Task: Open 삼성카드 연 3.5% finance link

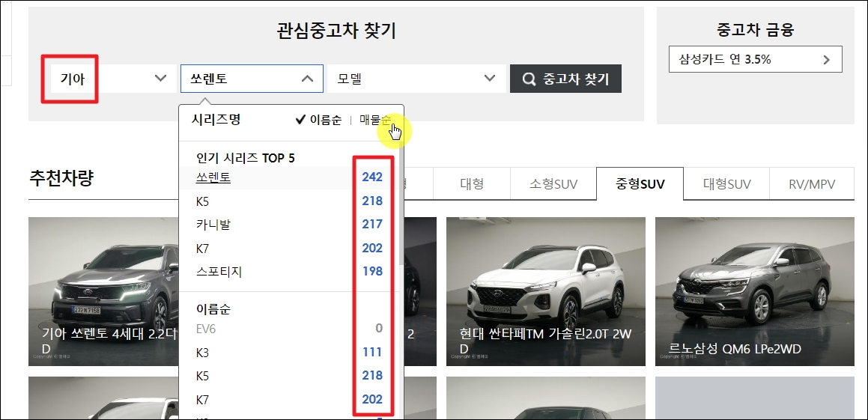Action: (755, 59)
